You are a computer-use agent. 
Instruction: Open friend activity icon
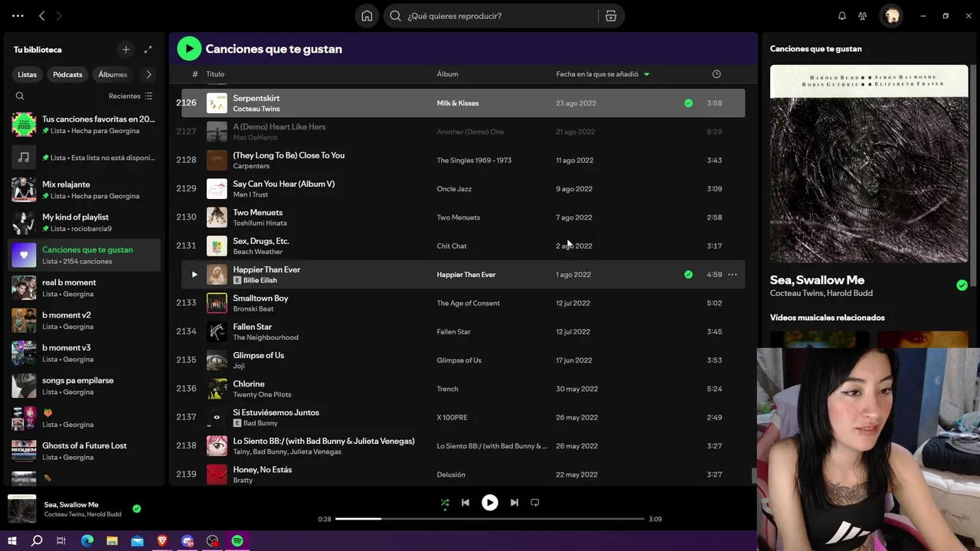[863, 16]
